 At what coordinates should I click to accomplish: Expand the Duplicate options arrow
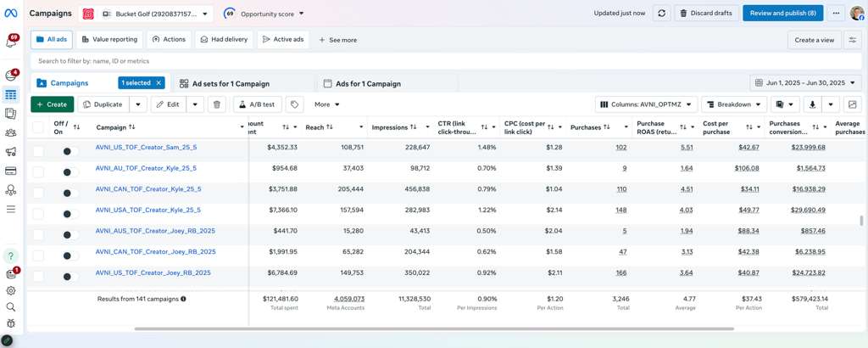click(x=138, y=104)
